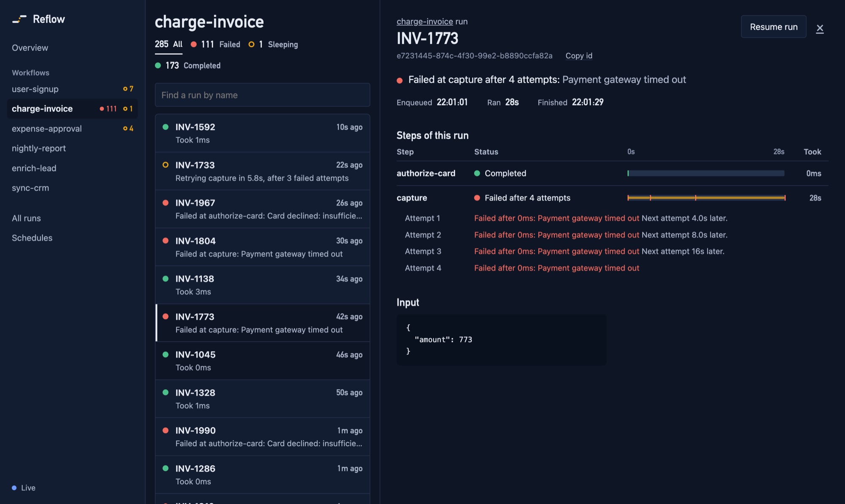Image resolution: width=845 pixels, height=504 pixels.
Task: Click the sleeping status ring on INV-1733
Action: pyautogui.click(x=166, y=165)
